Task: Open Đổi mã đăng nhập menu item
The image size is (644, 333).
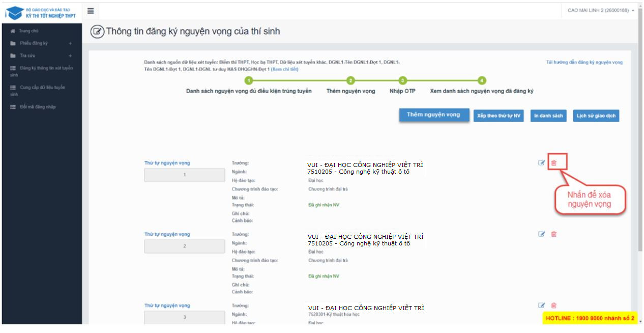Action: click(x=38, y=107)
